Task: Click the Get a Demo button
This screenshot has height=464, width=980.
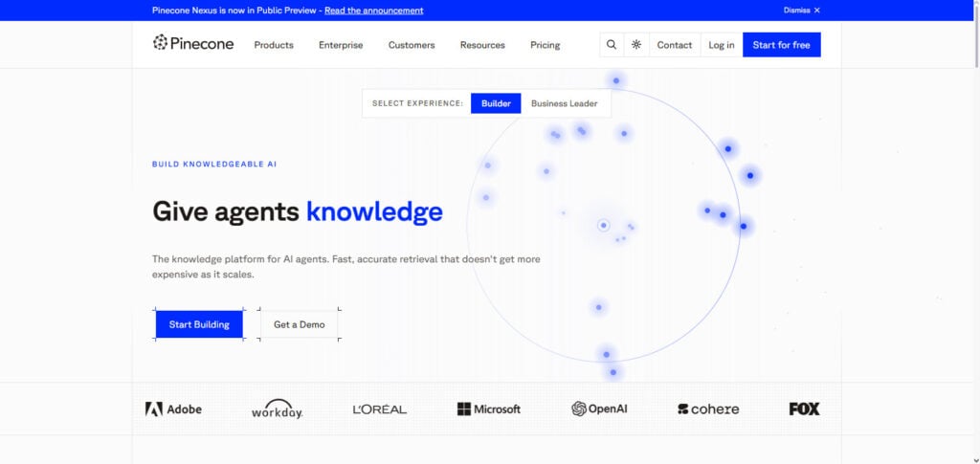Action: point(300,324)
